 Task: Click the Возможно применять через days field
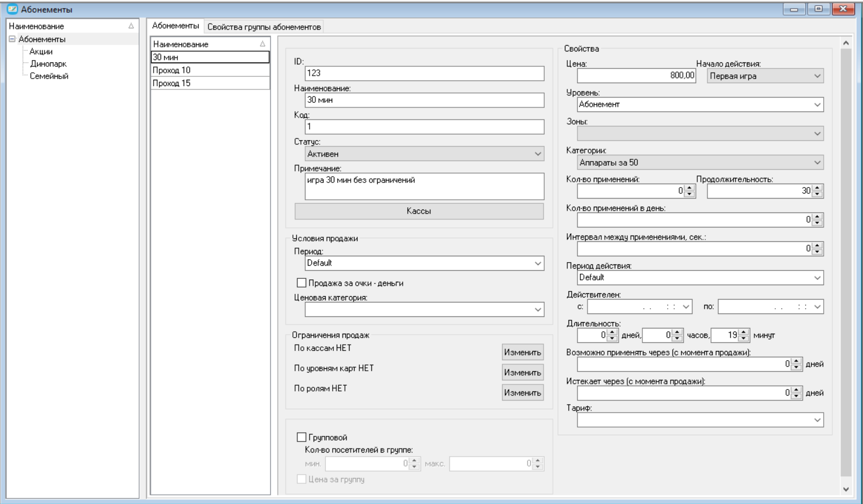[690, 364]
